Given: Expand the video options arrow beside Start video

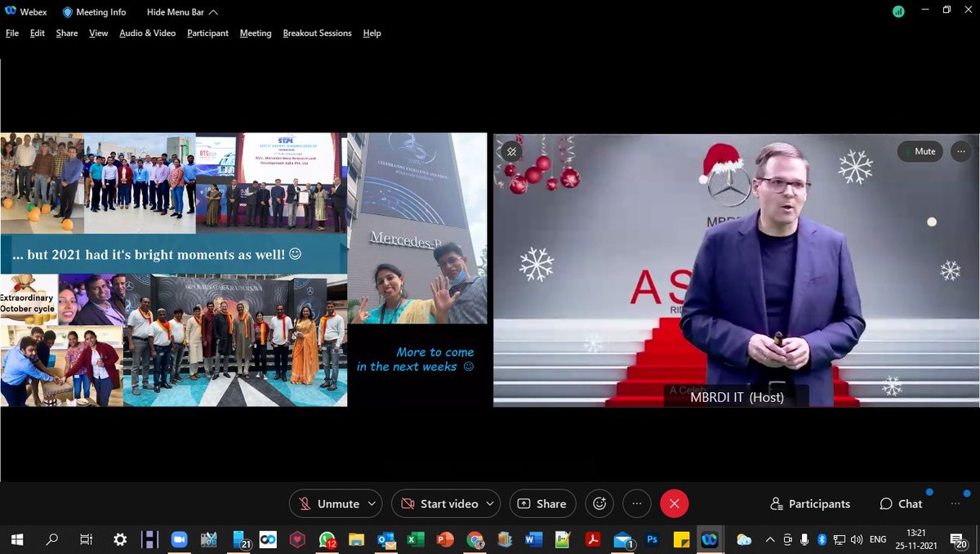Looking at the screenshot, I should pyautogui.click(x=491, y=503).
